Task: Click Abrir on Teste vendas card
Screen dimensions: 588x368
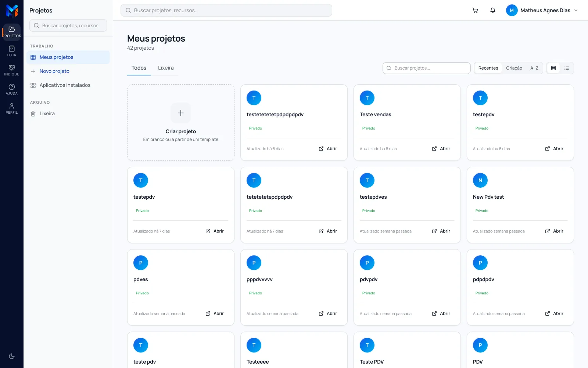Action: point(441,149)
